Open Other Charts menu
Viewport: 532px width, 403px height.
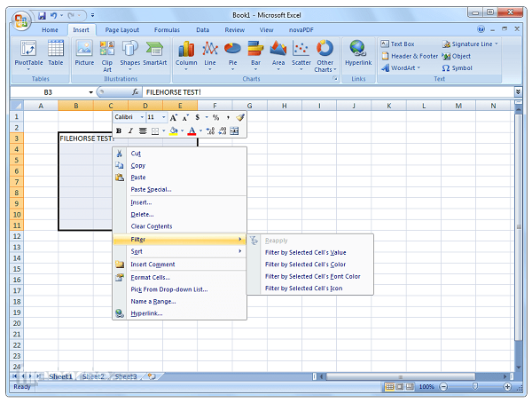click(x=325, y=56)
